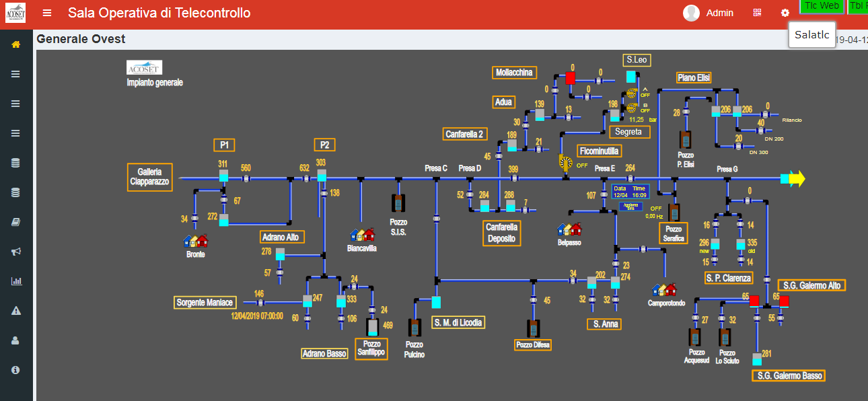
Task: Open the Segreta station
Action: point(629,132)
